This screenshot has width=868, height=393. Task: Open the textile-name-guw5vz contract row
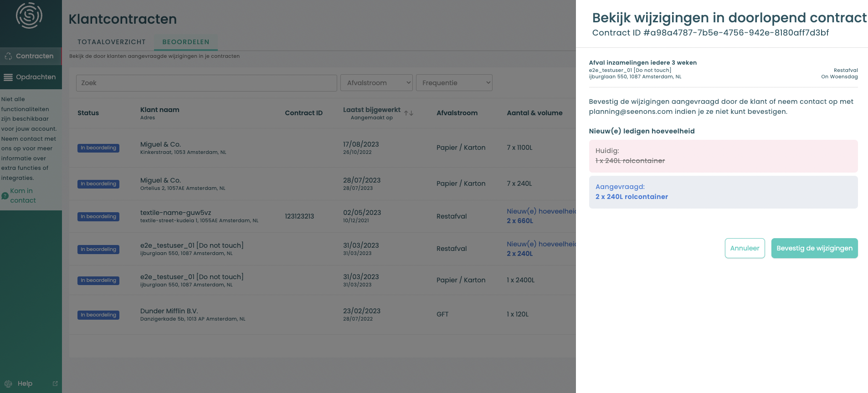[x=323, y=216]
